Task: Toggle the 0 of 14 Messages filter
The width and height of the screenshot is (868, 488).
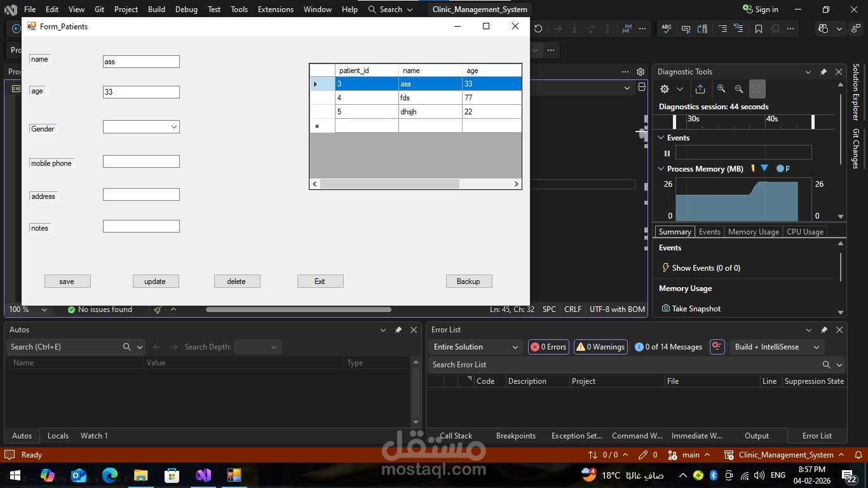Action: coord(668,347)
